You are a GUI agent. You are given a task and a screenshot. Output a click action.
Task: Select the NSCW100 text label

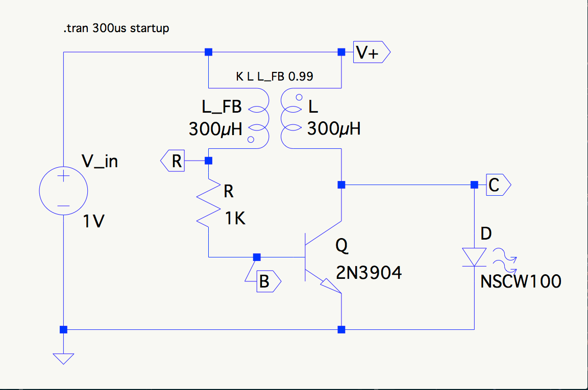pyautogui.click(x=521, y=281)
